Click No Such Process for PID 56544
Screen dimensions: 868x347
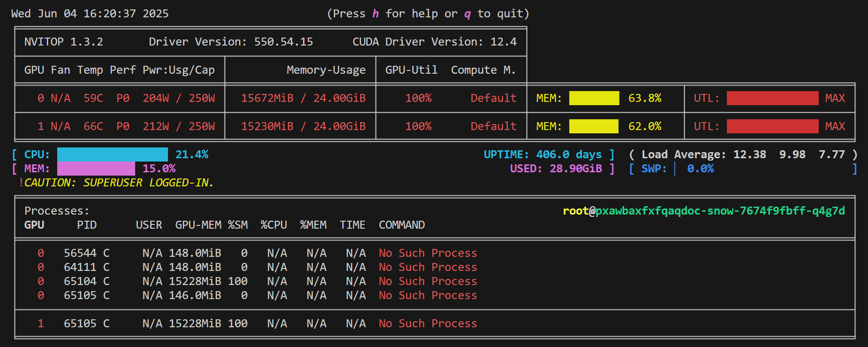[428, 253]
